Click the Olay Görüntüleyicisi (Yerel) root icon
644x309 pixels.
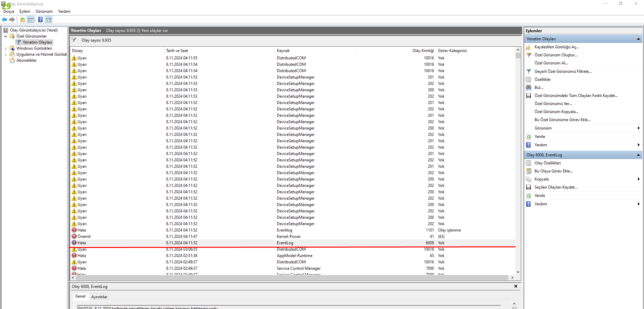(x=6, y=30)
